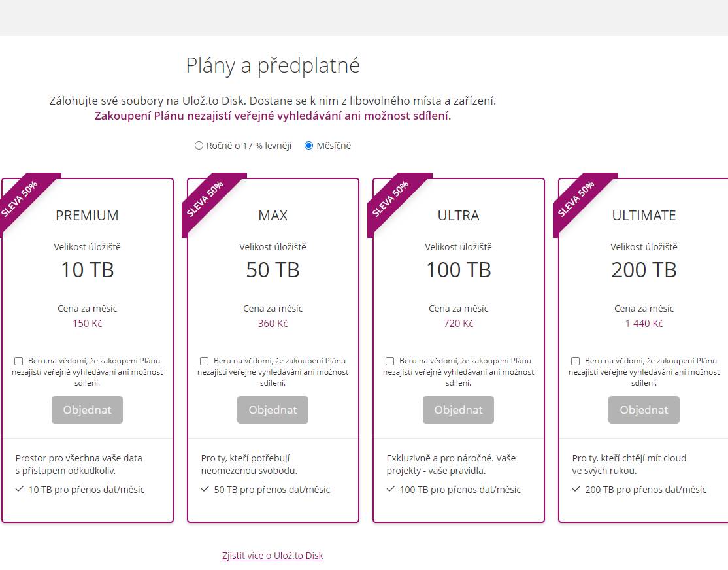Click checkmark icon beside '100 TB pro přenos'
This screenshot has height=570, width=728.
coord(391,489)
